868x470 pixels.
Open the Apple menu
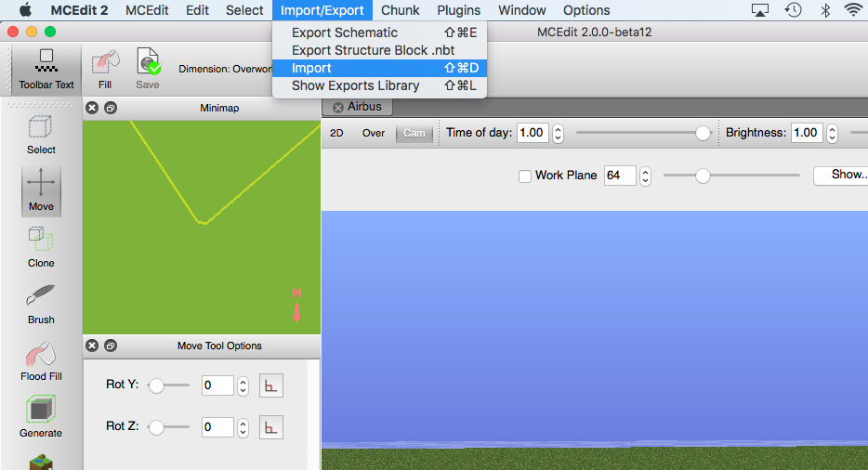coord(25,10)
